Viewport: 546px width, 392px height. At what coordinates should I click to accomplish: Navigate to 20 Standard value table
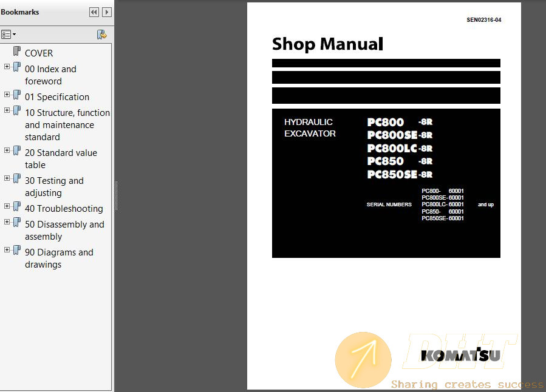coord(61,159)
